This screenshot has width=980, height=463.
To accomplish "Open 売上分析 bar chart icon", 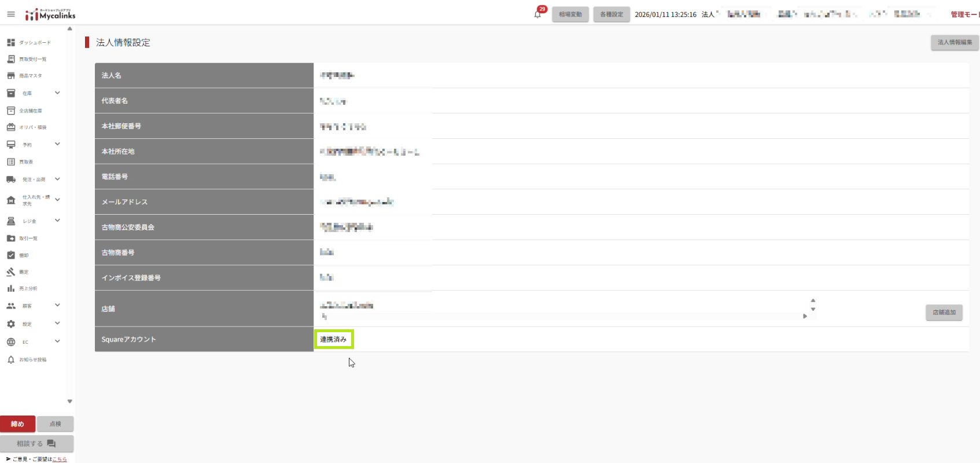I will [11, 288].
